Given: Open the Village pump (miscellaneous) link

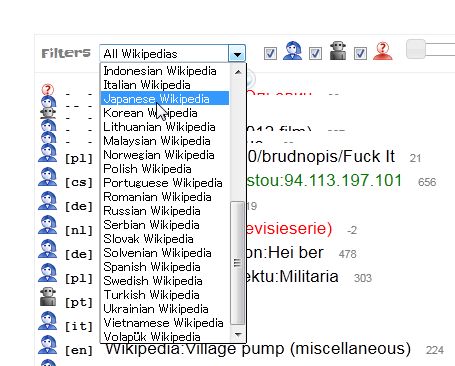Looking at the screenshot, I should coord(258,349).
